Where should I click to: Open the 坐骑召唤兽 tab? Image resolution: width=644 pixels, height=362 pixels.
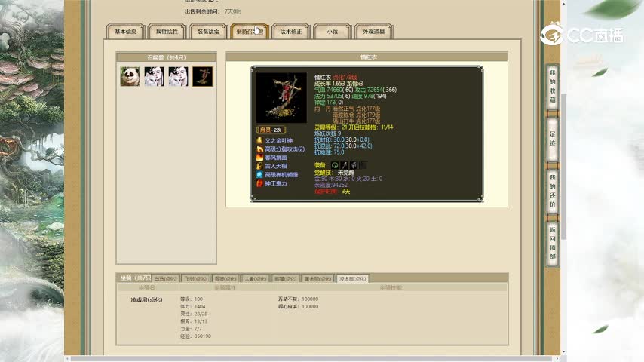coord(250,32)
